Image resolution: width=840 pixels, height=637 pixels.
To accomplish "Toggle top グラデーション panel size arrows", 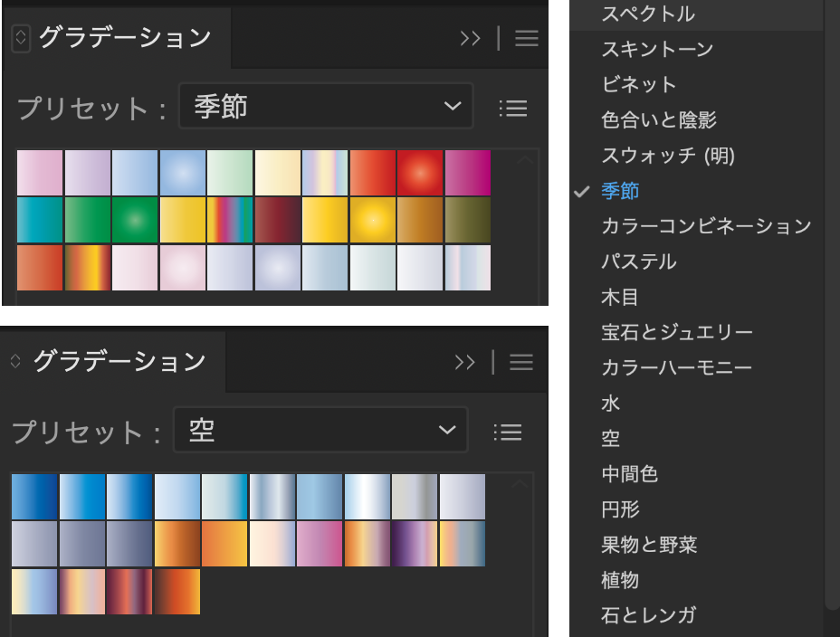I will pos(22,38).
